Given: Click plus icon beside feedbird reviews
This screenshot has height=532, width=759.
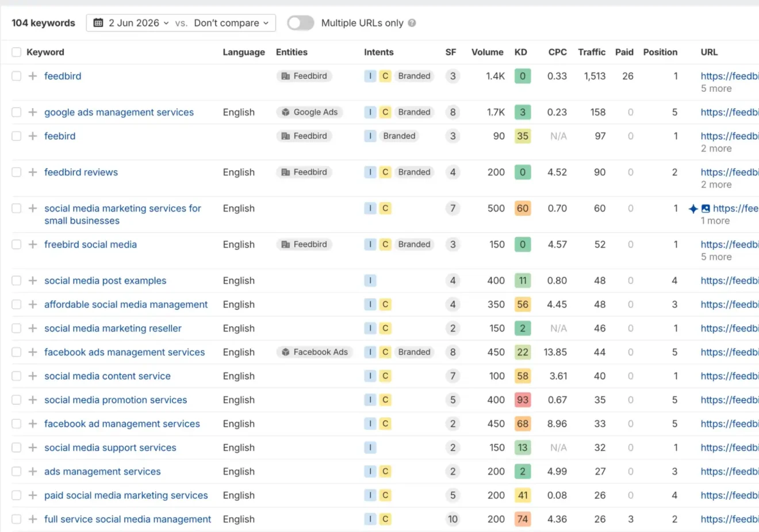Looking at the screenshot, I should [x=33, y=172].
